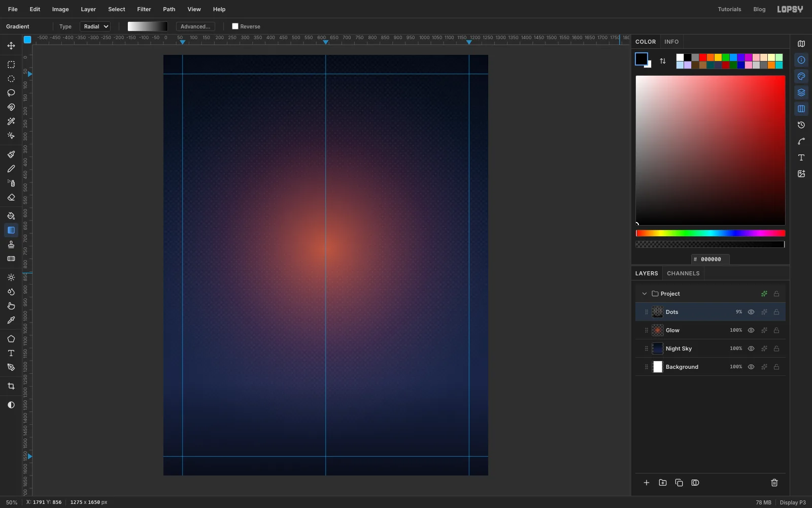Switch to the Channels tab
The width and height of the screenshot is (812, 508).
683,273
